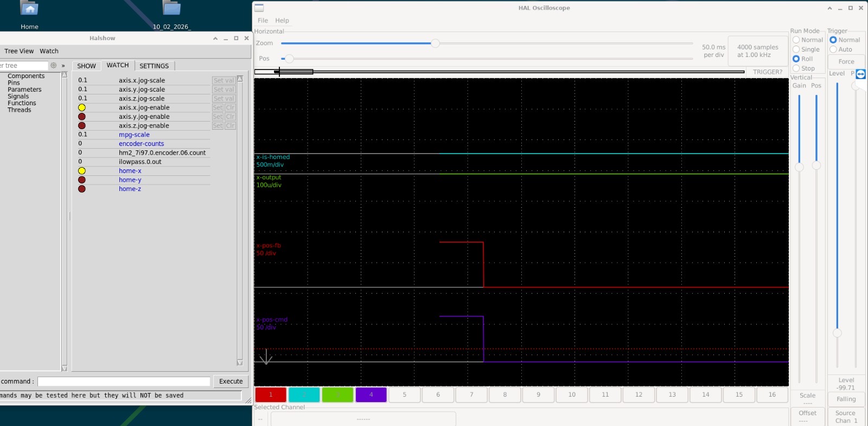Viewport: 868px width, 426px height.
Task: Choose the Auto trigger option
Action: [x=833, y=49]
